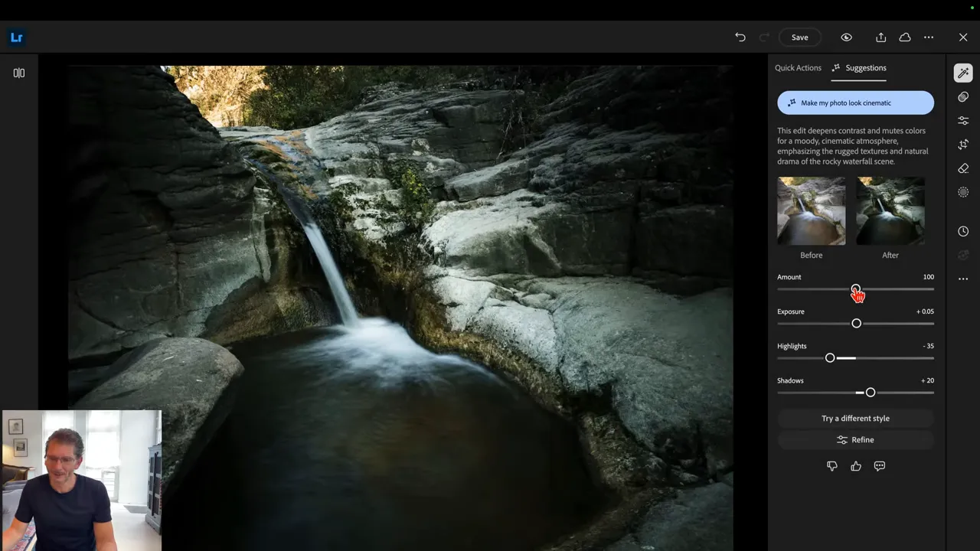Open the top bar overflow menu
Viewport: 980px width, 551px height.
pyautogui.click(x=929, y=37)
